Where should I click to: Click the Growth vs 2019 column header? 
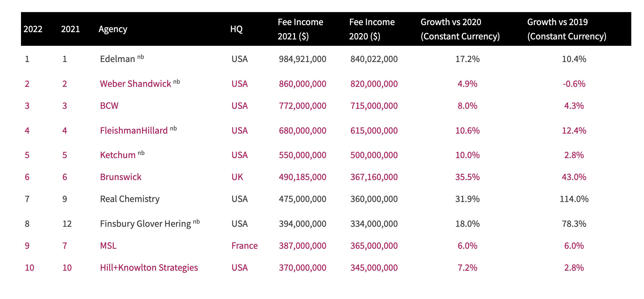[566, 29]
